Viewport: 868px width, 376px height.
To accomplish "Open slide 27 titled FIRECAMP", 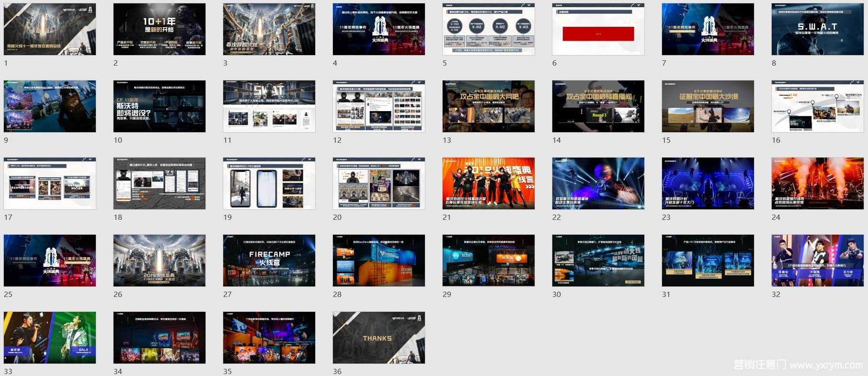I will coord(269,261).
